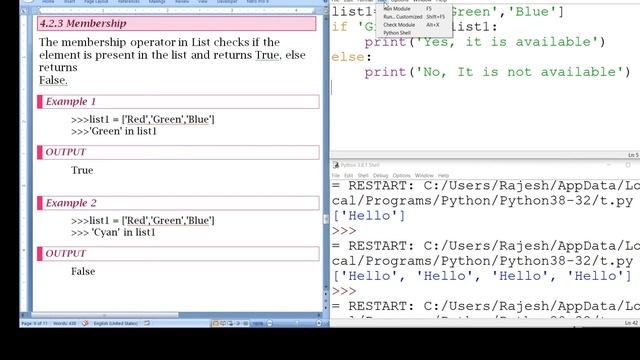Click the Word zoom percentage button

pos(258,323)
